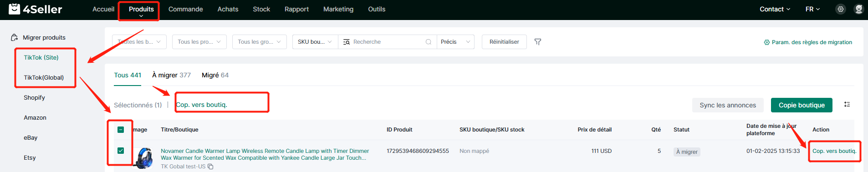Image resolution: width=868 pixels, height=172 pixels.
Task: Open the column list settings icon
Action: click(x=847, y=105)
